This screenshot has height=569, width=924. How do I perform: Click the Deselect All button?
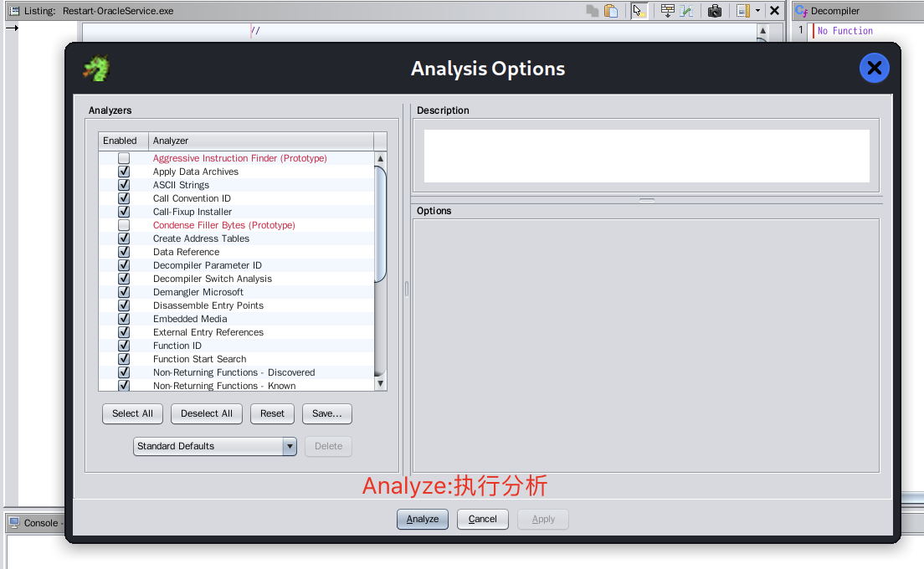207,413
